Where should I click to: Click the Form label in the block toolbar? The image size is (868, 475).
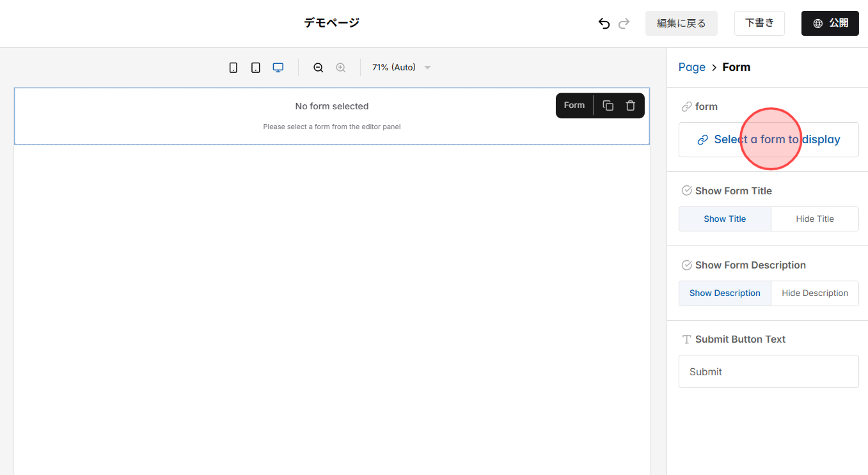point(574,105)
